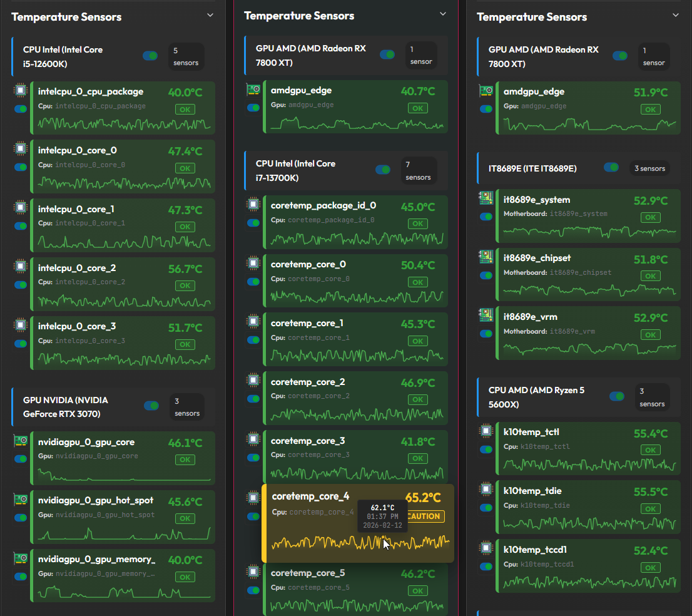
Task: Click the coretemp_core_4 yellow temperature graph
Action: tap(360, 542)
